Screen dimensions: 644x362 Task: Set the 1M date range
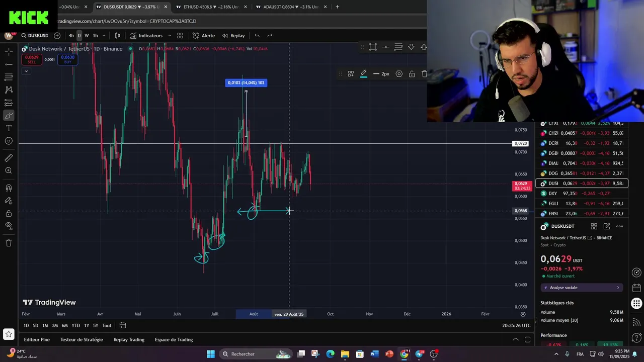45,326
